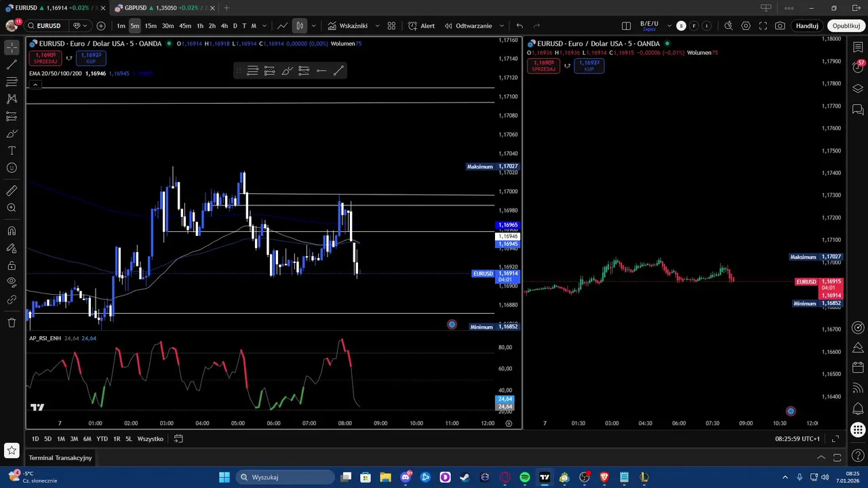Select the candlestick chart style button

(x=299, y=26)
